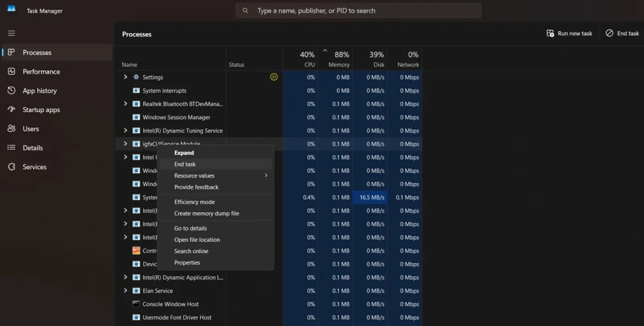The height and width of the screenshot is (326, 644).
Task: Click the Processes sidebar icon
Action: pos(11,52)
